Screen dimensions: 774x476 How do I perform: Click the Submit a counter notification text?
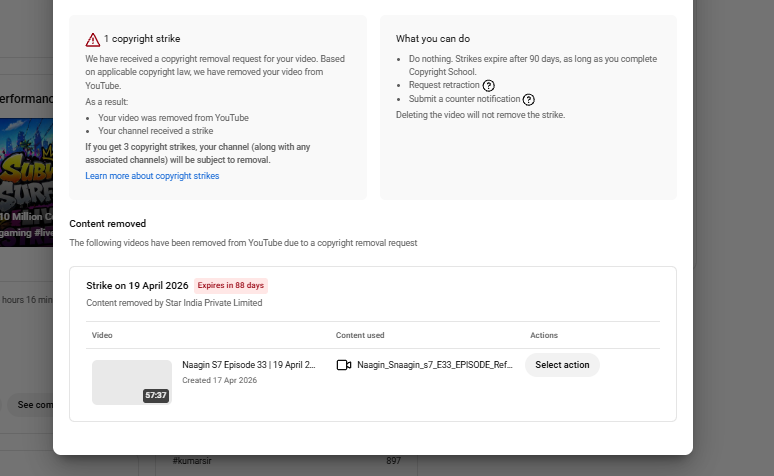(464, 100)
